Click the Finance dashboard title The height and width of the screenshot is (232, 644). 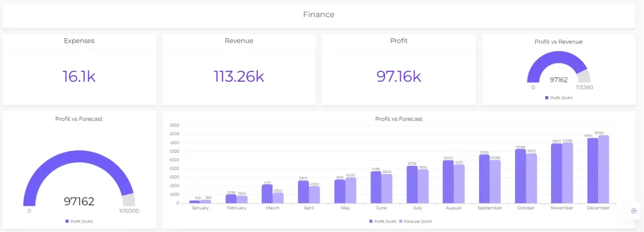point(319,15)
